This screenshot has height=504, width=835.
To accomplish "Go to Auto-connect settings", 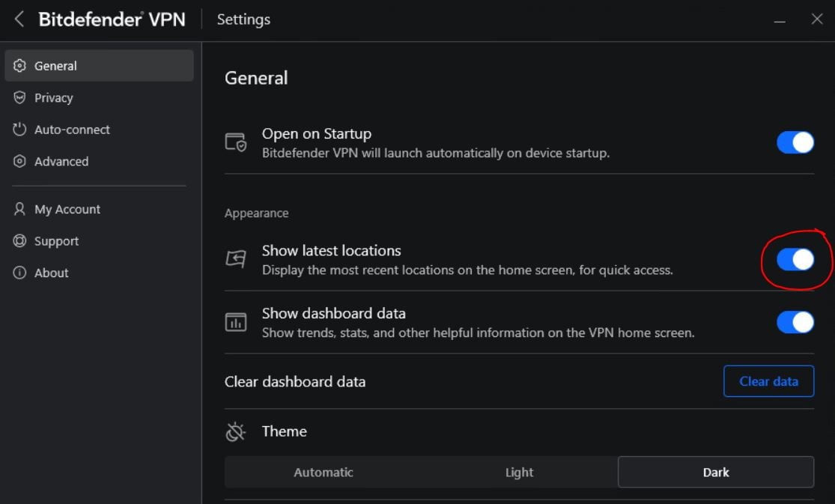I will [x=72, y=130].
